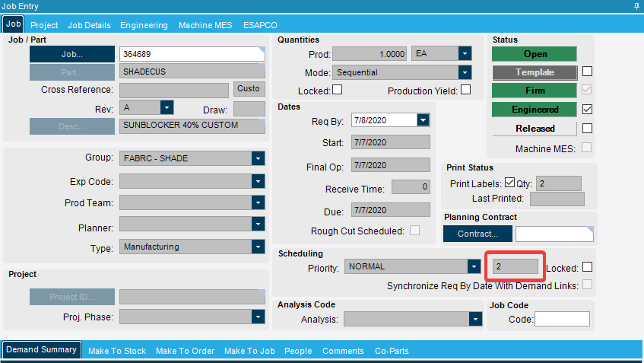Open the Make To Job tab
The image size is (644, 363).
click(249, 351)
